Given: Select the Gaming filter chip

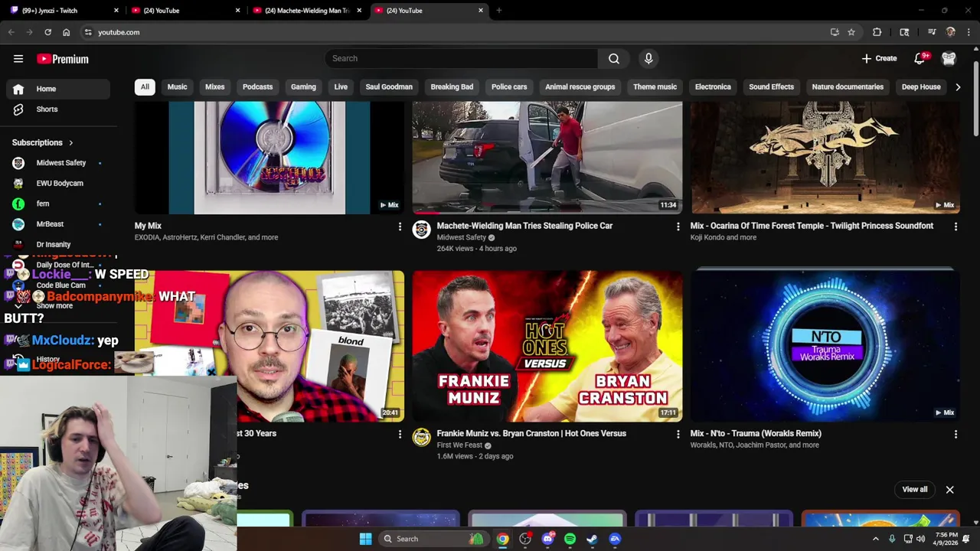Looking at the screenshot, I should (x=303, y=87).
